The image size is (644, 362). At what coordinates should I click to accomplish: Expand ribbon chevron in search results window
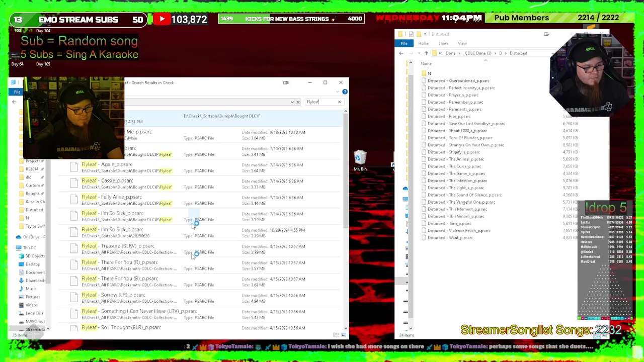[x=337, y=92]
